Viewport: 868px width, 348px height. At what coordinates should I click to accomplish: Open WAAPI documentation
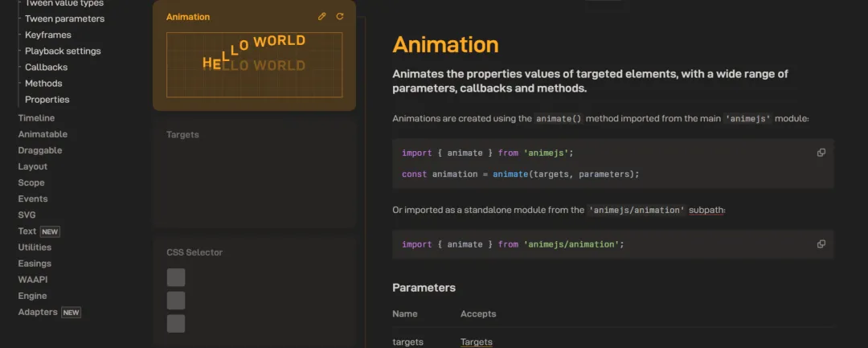[33, 280]
